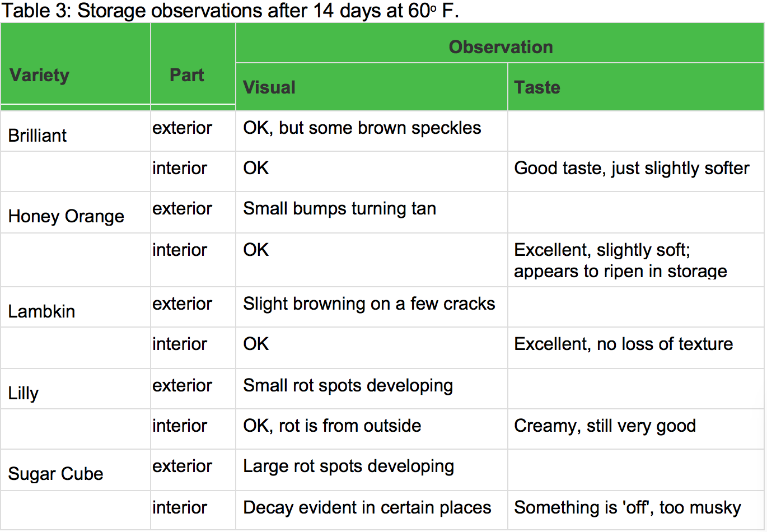Select the Honey Orange variety cell
767x532 pixels.
tap(66, 216)
